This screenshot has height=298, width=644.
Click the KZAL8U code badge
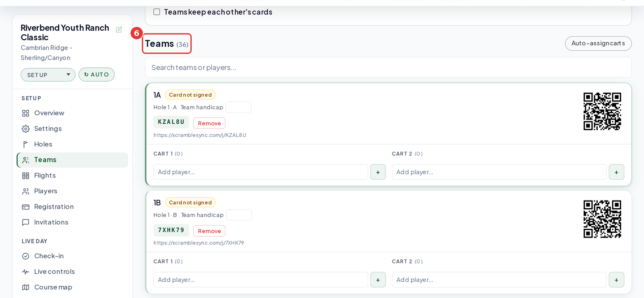[x=171, y=122]
